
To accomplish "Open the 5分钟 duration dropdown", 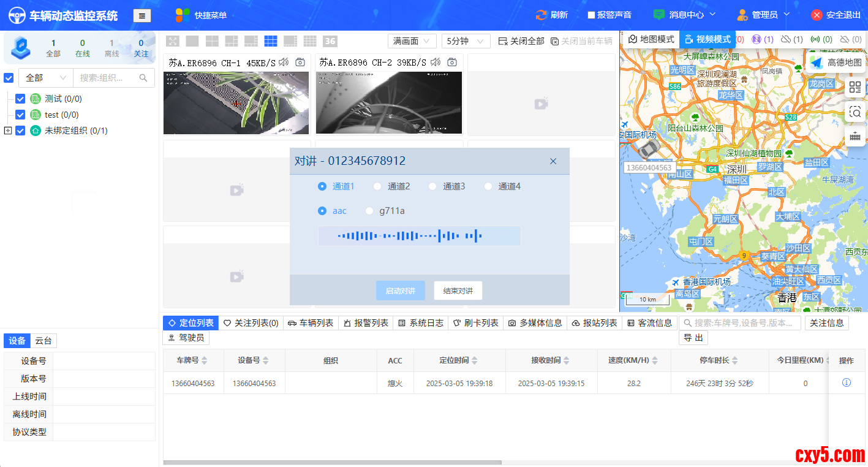I will click(466, 41).
